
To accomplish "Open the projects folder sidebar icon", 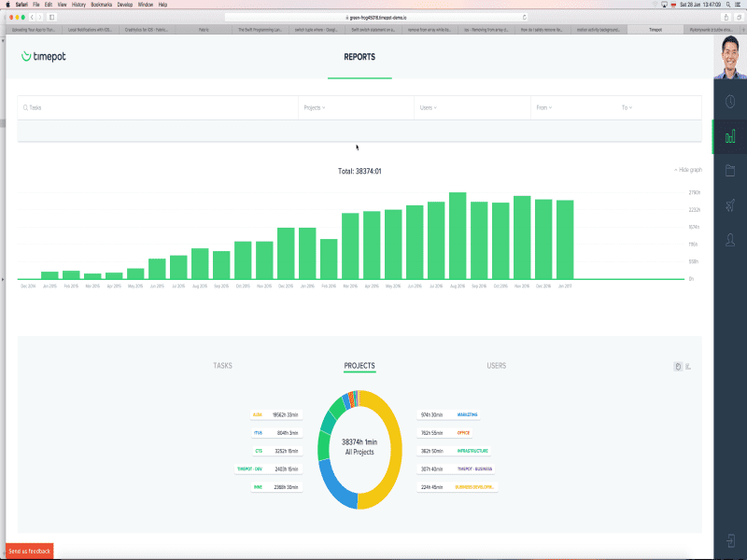I will tap(730, 171).
